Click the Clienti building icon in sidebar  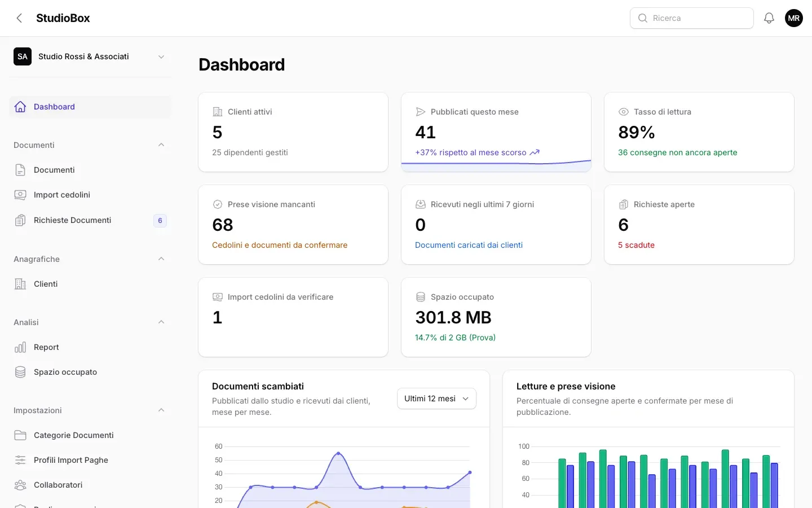pyautogui.click(x=20, y=284)
